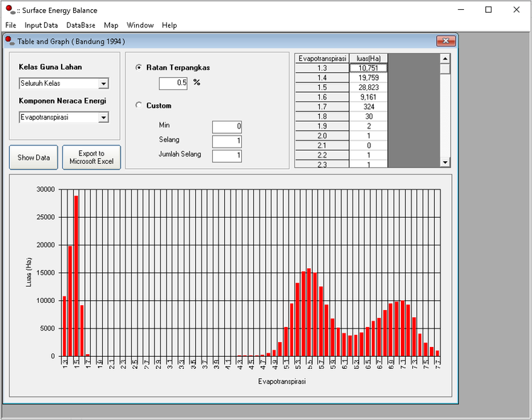The height and width of the screenshot is (420, 532).
Task: Expand the Kelas Guna Lahan dropdown
Action: click(x=104, y=84)
